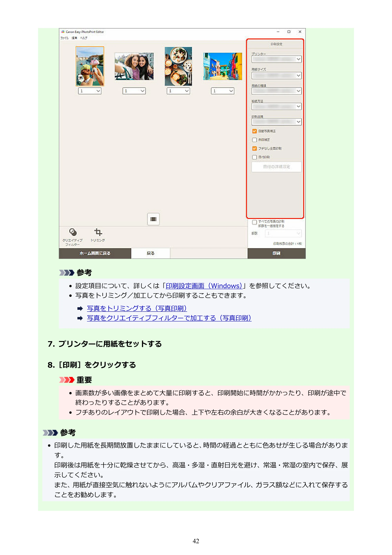Open the 用紙サイズ dropdown
Image resolution: width=392 pixels, height=555 pixels.
tap(277, 76)
